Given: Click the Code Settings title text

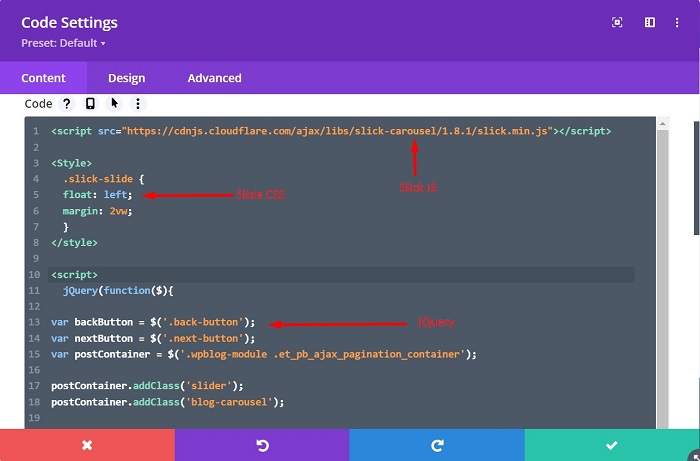Looking at the screenshot, I should [69, 23].
